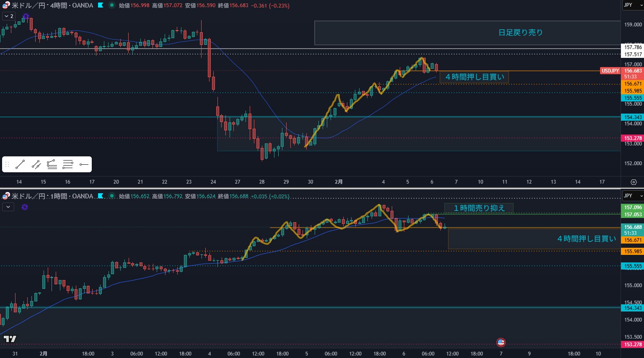Click the cyan flag icon on 1-hour chart
The width and height of the screenshot is (644, 358).
pyautogui.click(x=101, y=196)
